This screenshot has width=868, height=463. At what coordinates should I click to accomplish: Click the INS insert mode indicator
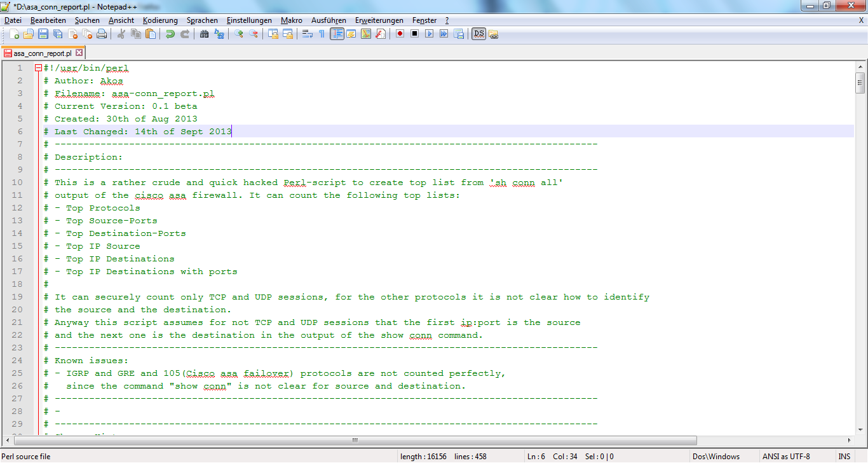(x=844, y=457)
